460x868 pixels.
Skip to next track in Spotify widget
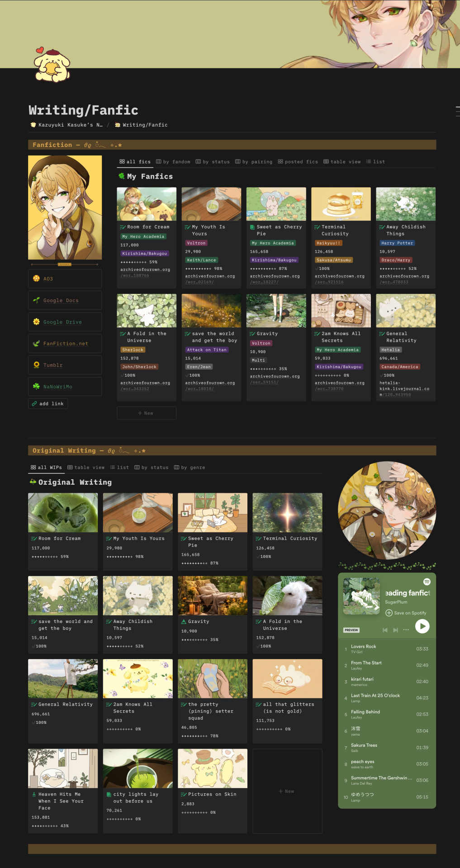pyautogui.click(x=395, y=630)
